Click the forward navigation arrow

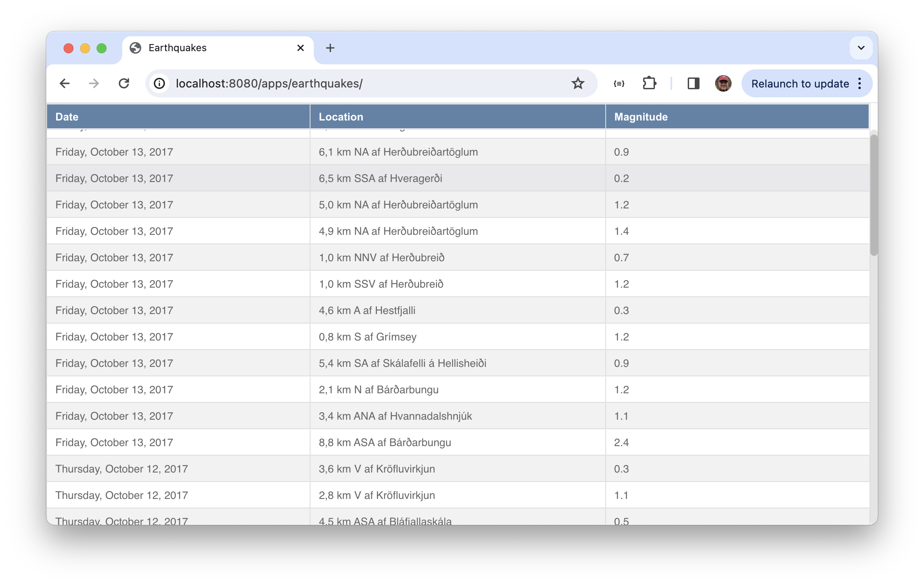(94, 84)
